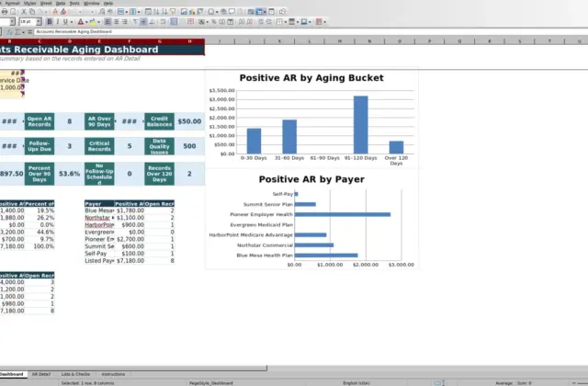The image size is (588, 386).
Task: Click the Borders icon
Action: (x=279, y=22)
